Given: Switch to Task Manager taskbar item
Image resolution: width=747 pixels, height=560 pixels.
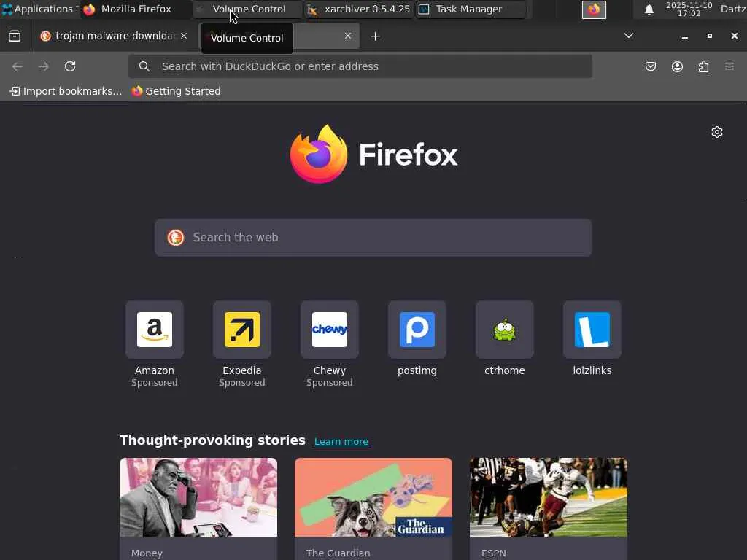Looking at the screenshot, I should click(x=471, y=9).
